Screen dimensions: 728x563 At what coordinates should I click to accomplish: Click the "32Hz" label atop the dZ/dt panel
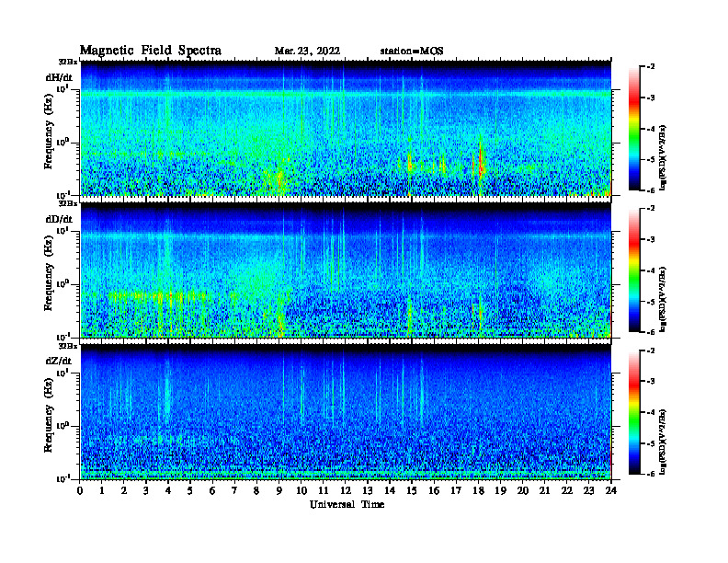pos(67,346)
